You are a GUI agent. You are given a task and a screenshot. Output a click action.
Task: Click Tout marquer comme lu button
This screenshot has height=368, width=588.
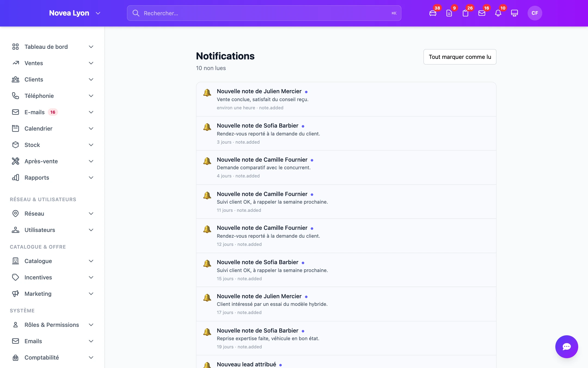click(x=460, y=57)
